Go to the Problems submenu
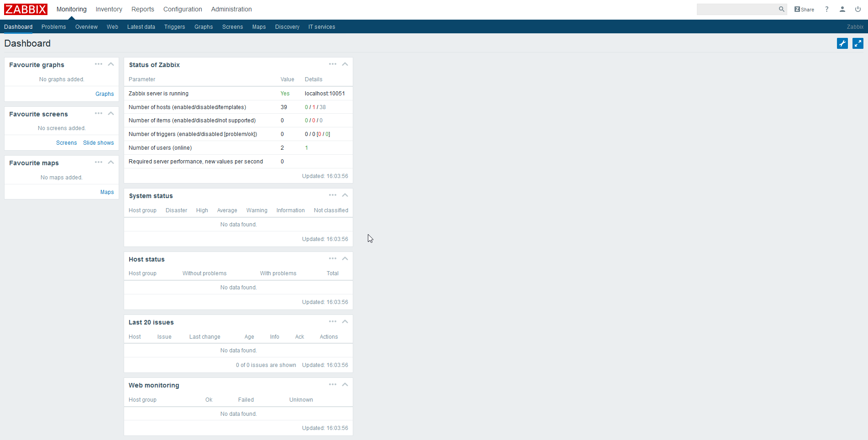The height and width of the screenshot is (440, 868). click(54, 27)
